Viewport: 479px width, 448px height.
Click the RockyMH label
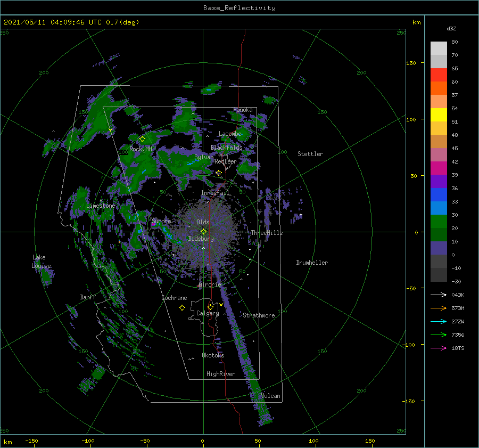(141, 149)
